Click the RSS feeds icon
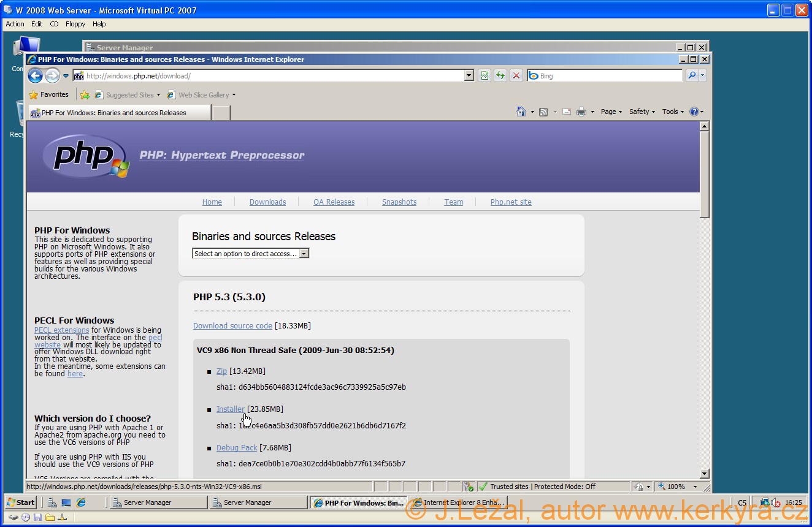 coord(543,112)
